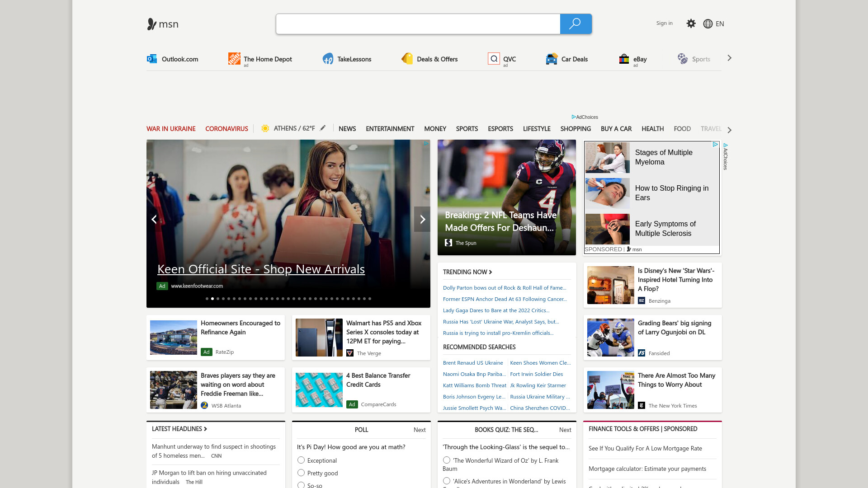Click Sign in link
This screenshot has width=868, height=488.
(664, 23)
